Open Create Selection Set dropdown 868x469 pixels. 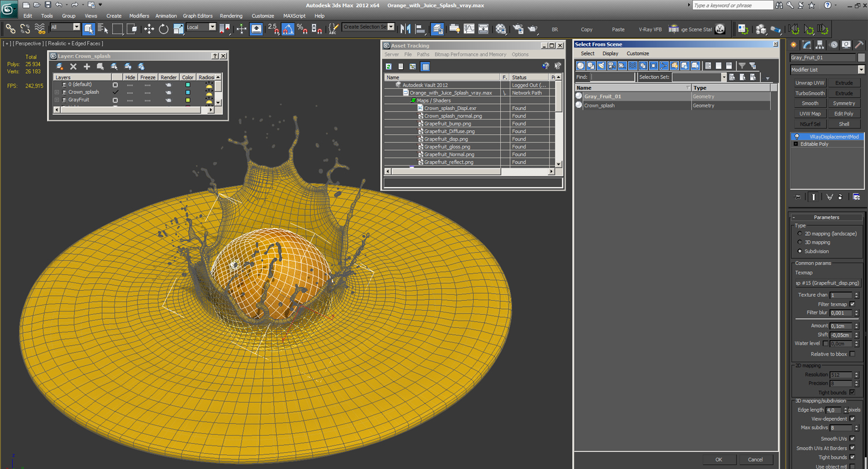pyautogui.click(x=368, y=27)
